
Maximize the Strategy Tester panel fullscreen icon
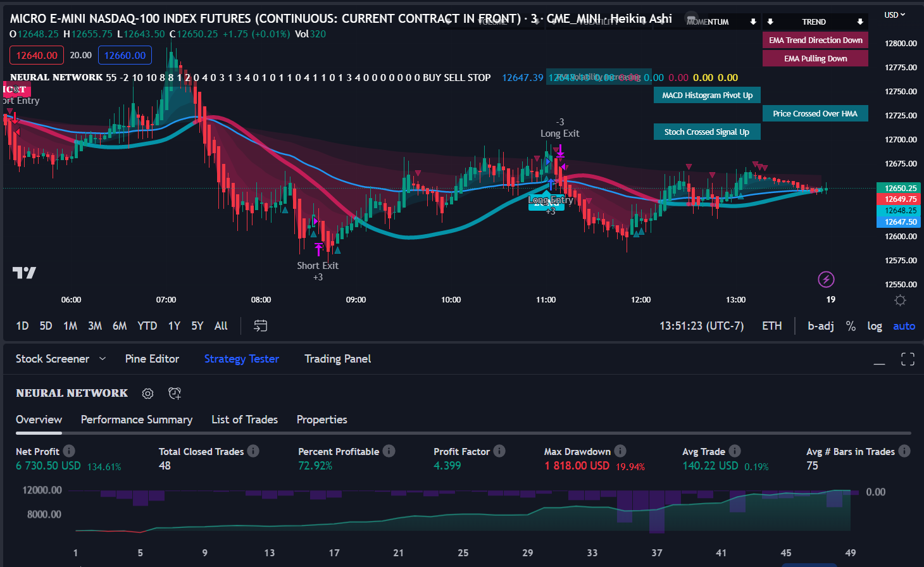[x=908, y=359]
